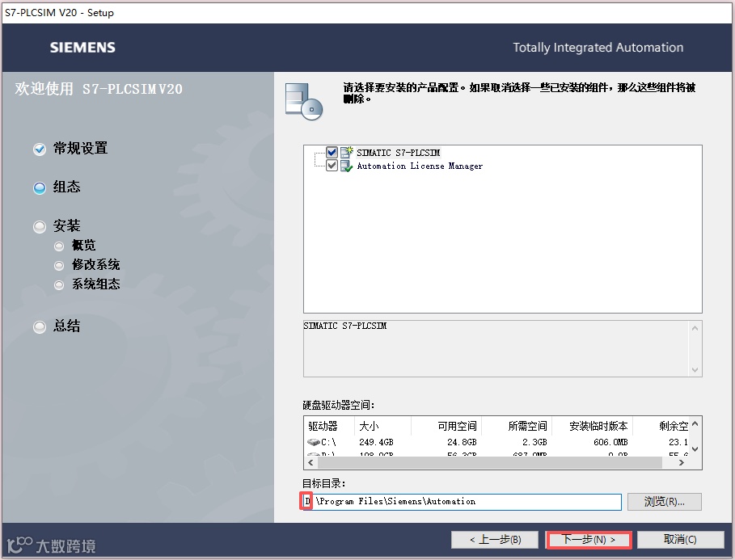Click the drive table horizontal scrollbar track

pyautogui.click(x=490, y=462)
